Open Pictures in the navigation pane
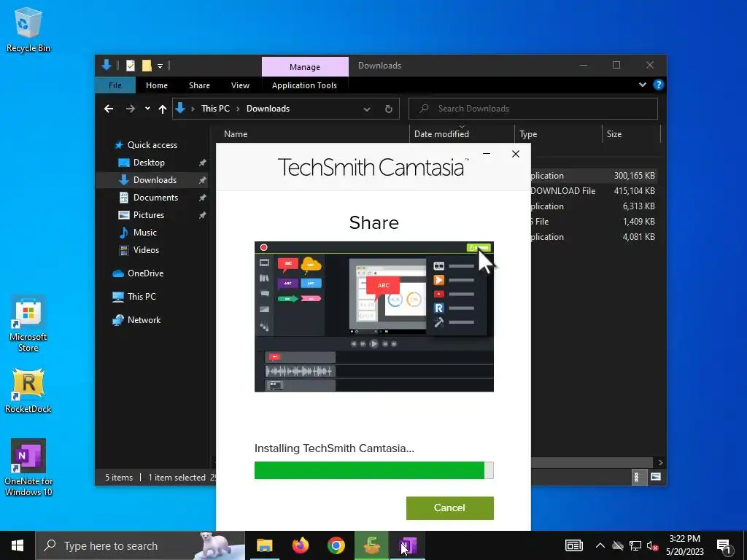Image resolution: width=747 pixels, height=560 pixels. pyautogui.click(x=149, y=215)
